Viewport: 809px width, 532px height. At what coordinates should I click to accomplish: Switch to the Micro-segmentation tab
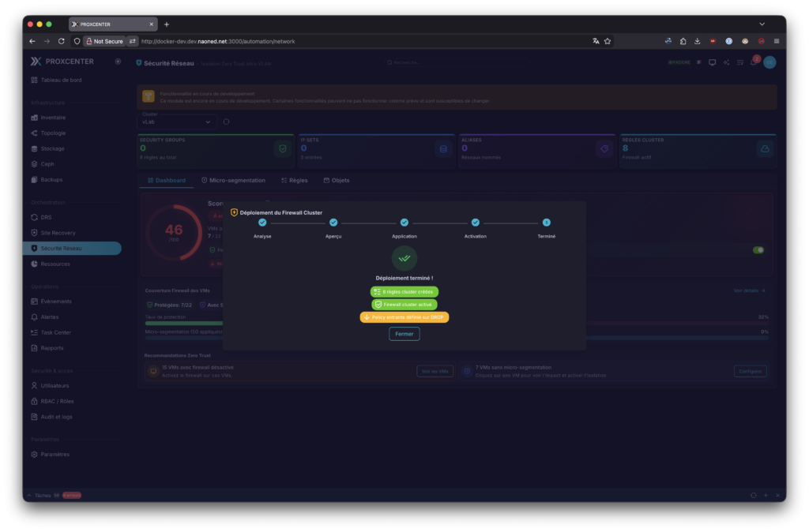click(x=233, y=181)
